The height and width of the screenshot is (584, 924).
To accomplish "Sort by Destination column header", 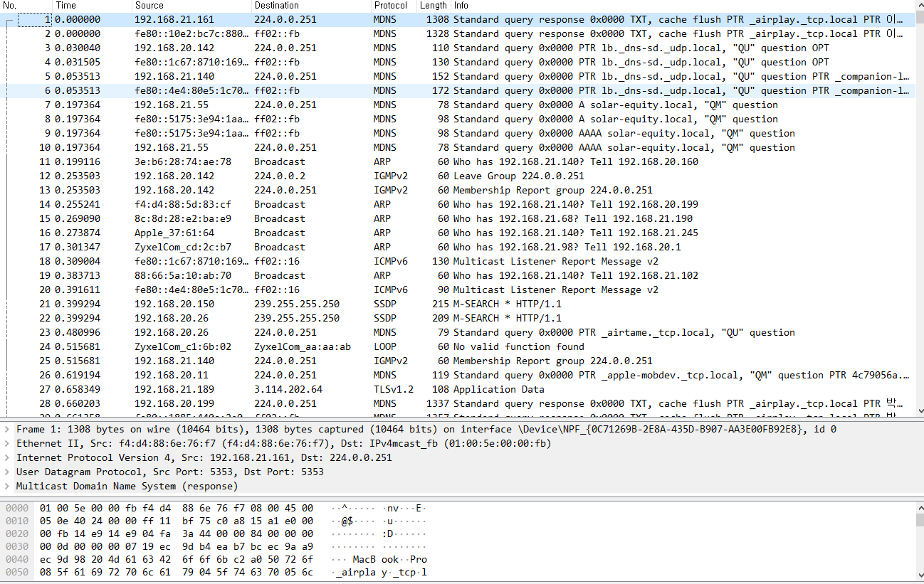I will coord(311,5).
